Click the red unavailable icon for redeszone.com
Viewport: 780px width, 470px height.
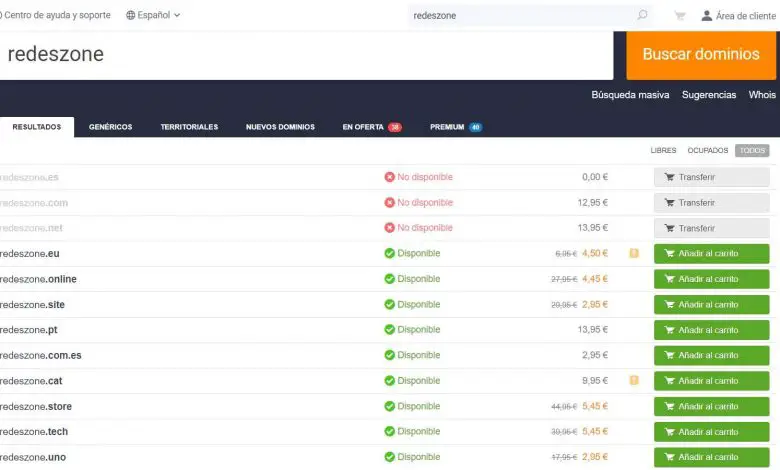[x=390, y=202]
